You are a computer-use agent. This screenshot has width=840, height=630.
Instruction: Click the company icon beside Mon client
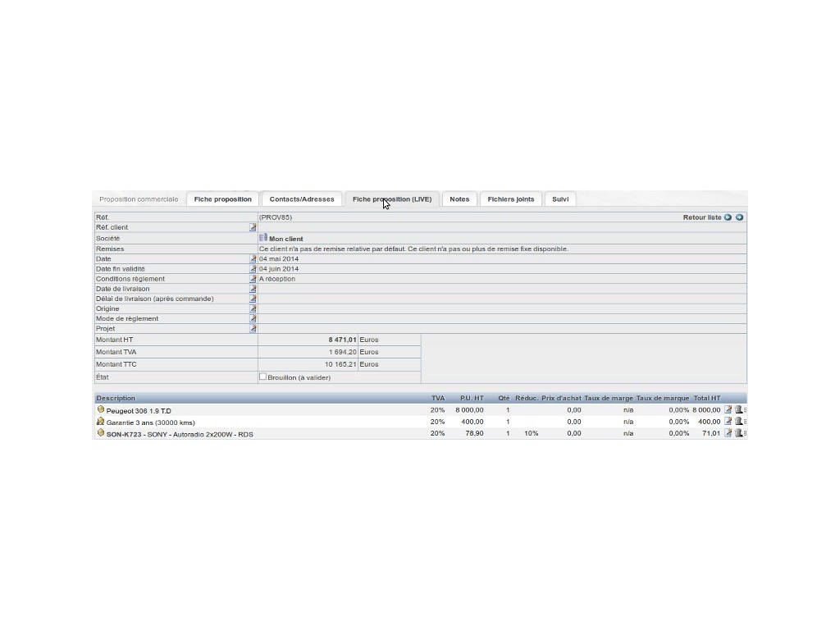(263, 238)
